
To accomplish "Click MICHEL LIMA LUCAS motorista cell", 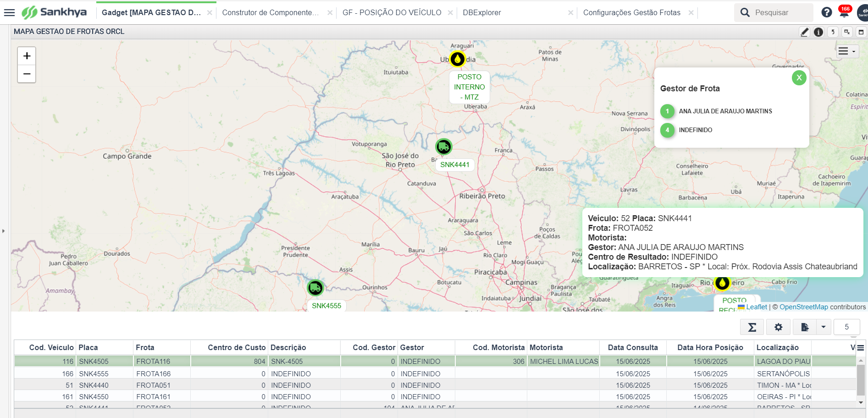I will (564, 362).
